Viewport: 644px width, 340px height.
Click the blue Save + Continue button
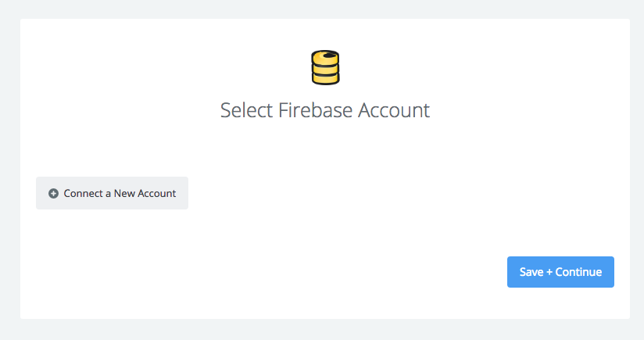pyautogui.click(x=560, y=272)
